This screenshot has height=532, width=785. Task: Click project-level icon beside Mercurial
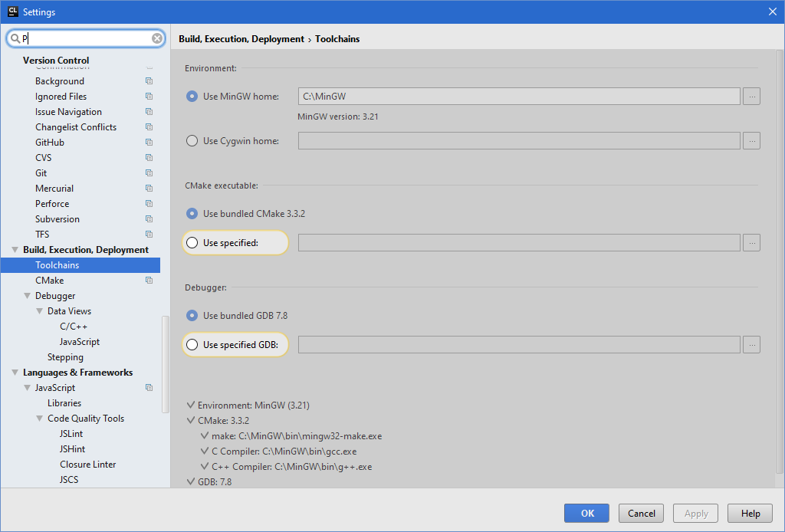[x=149, y=188]
